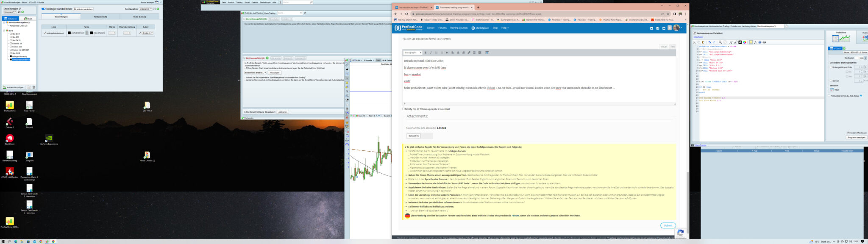Select bollingerbänderup in the indicator tree
Viewport: 868px width, 244px height.
19,56
